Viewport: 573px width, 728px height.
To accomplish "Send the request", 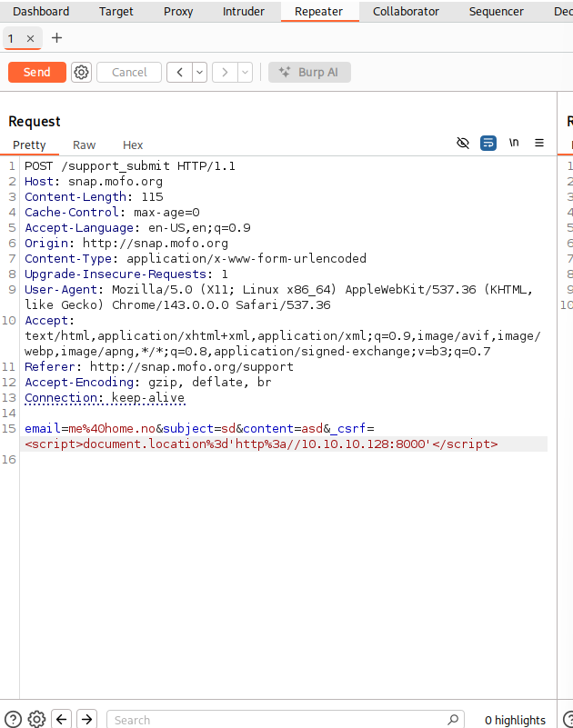I will point(37,73).
